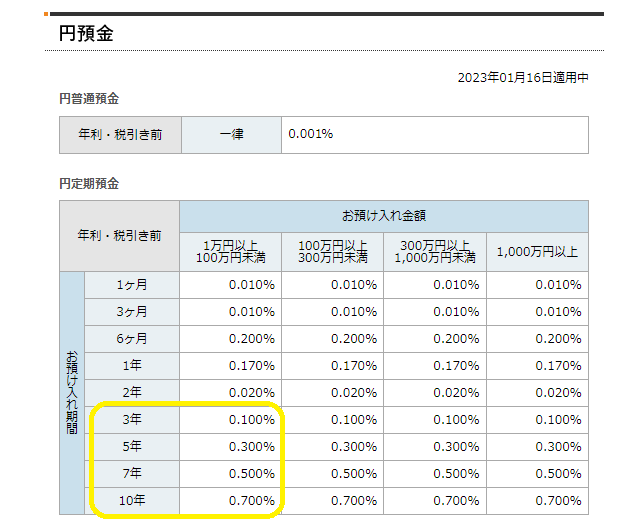Viewport: 631px width, 529px height.
Task: Click the 一律 cell in savings table
Action: tap(231, 135)
